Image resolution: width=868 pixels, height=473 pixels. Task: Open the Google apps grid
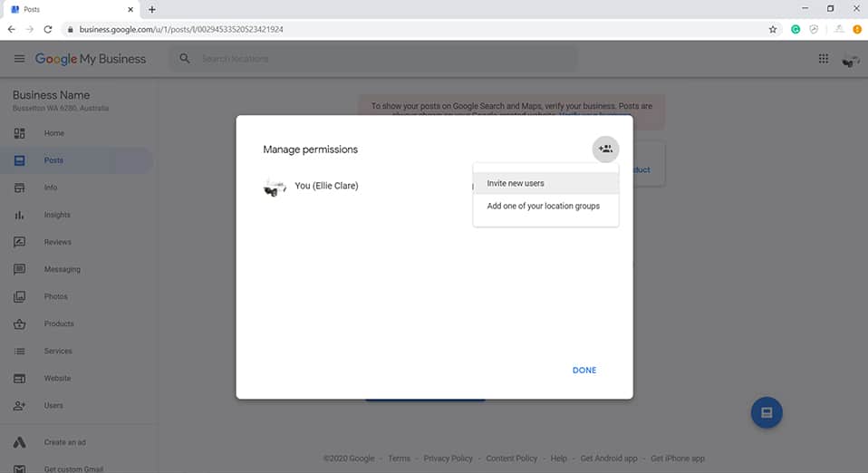pyautogui.click(x=824, y=59)
